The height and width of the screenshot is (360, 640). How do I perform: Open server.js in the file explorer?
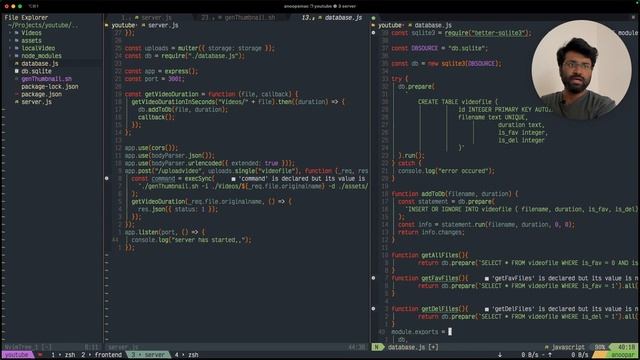[x=36, y=102]
